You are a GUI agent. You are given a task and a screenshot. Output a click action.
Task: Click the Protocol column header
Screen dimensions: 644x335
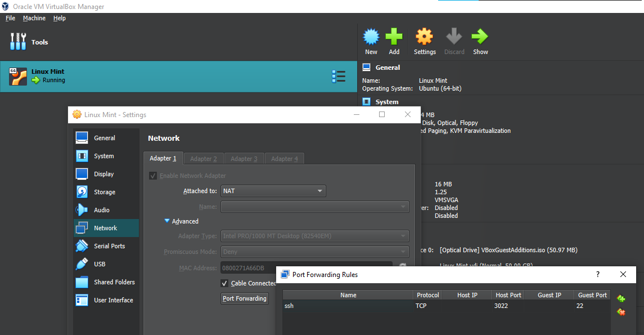pyautogui.click(x=428, y=295)
